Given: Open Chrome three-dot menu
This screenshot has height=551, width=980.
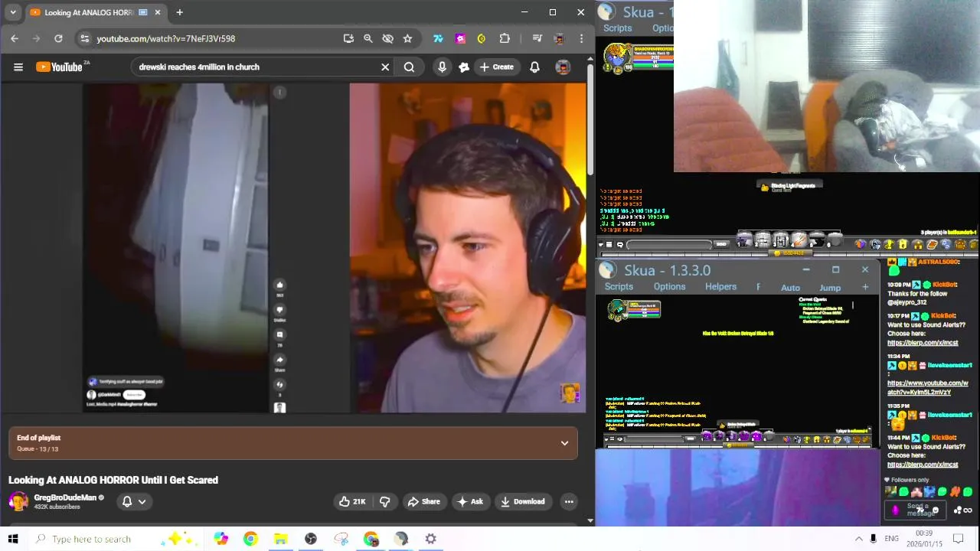Looking at the screenshot, I should point(582,38).
